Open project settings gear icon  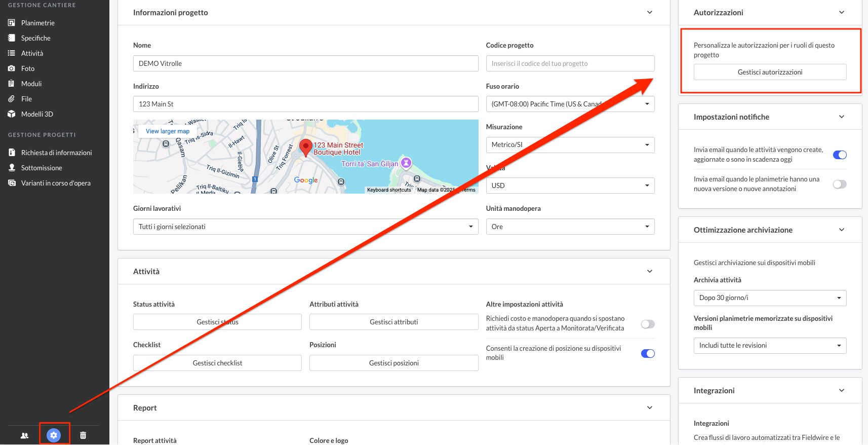54,435
